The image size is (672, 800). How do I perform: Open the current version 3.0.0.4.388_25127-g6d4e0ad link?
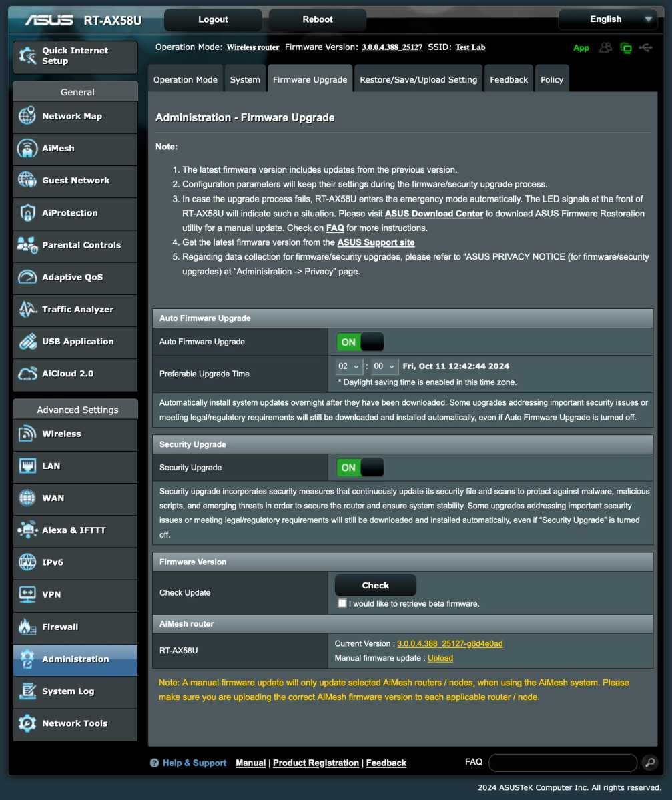[450, 643]
